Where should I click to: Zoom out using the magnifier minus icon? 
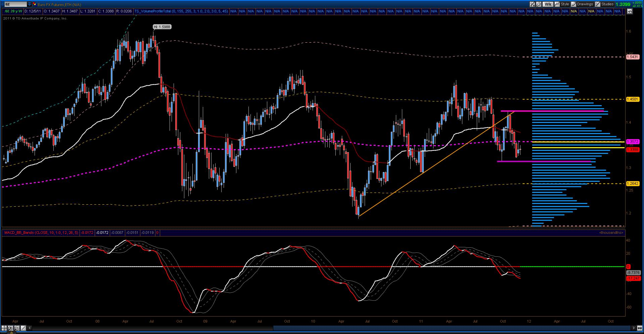(17, 328)
